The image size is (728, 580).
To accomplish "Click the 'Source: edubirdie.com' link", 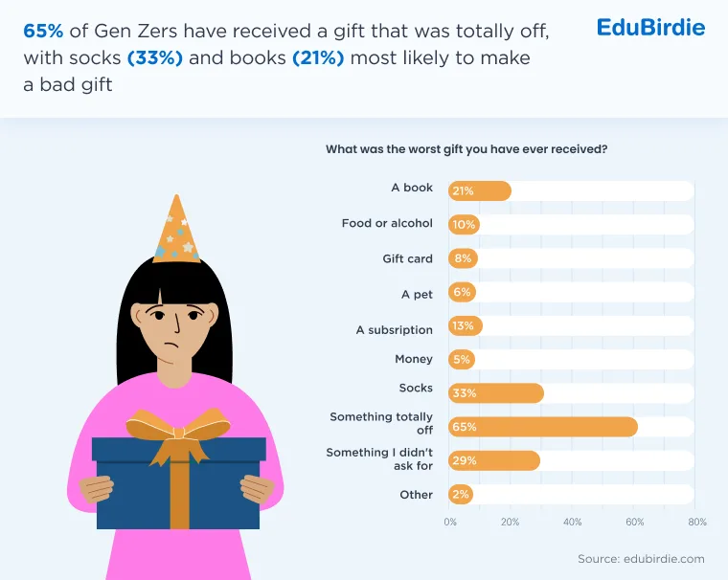I will (x=641, y=559).
